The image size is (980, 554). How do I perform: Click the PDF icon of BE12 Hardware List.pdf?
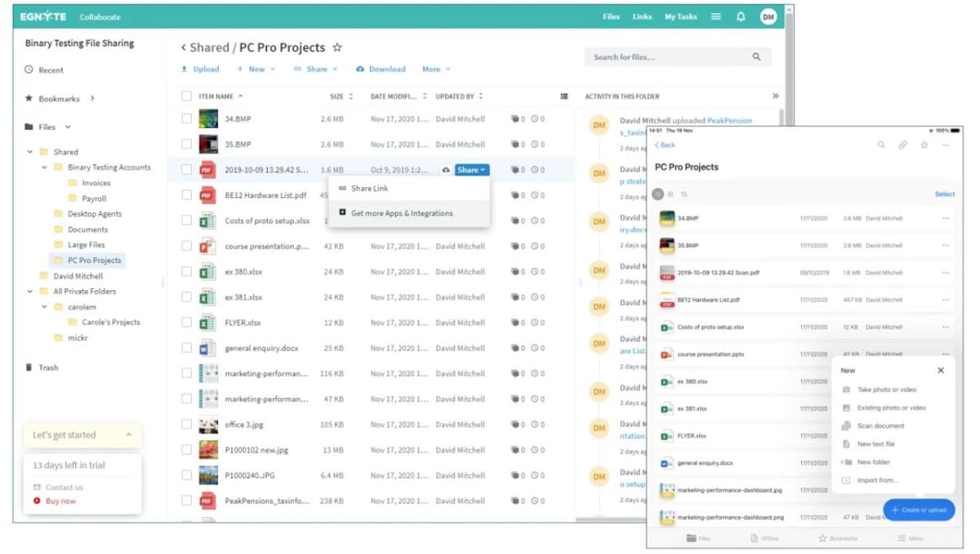click(x=208, y=195)
